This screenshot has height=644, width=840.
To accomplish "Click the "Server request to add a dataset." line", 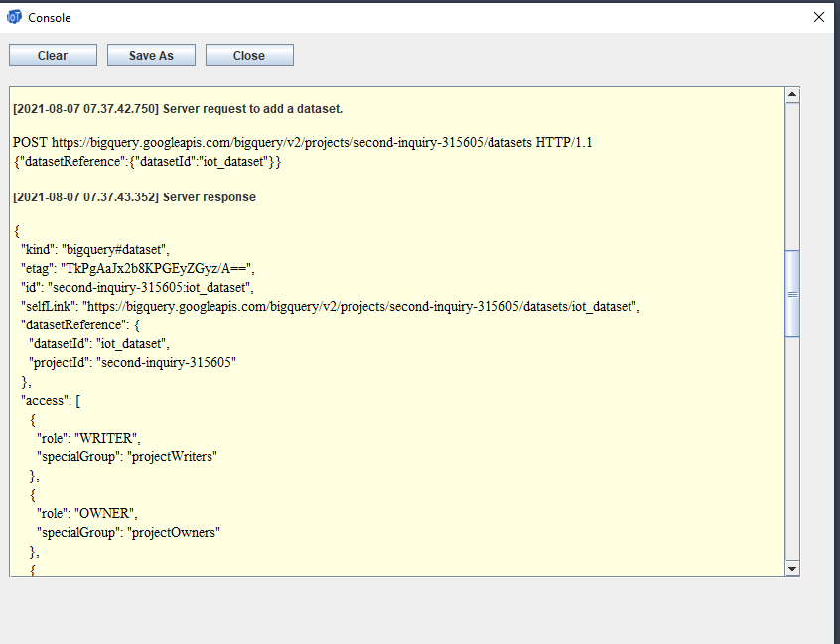I will (178, 109).
